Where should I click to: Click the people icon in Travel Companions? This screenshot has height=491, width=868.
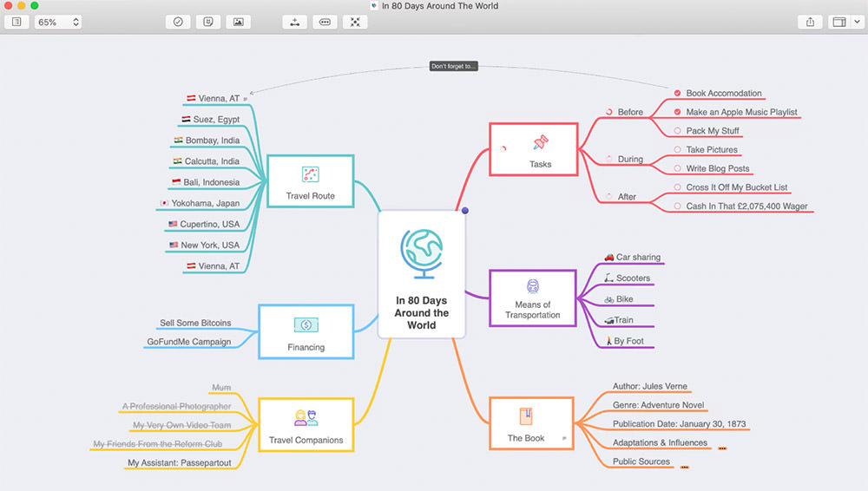[x=306, y=417]
